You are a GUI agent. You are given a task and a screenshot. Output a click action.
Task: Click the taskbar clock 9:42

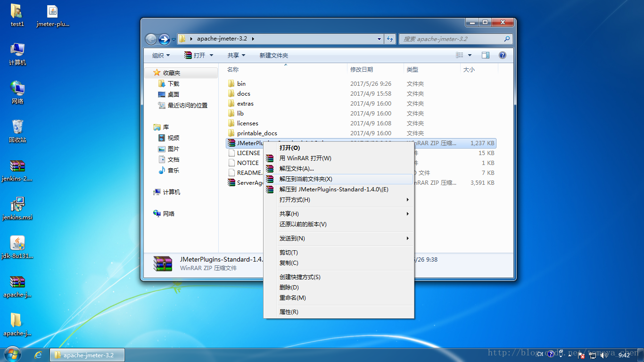624,355
